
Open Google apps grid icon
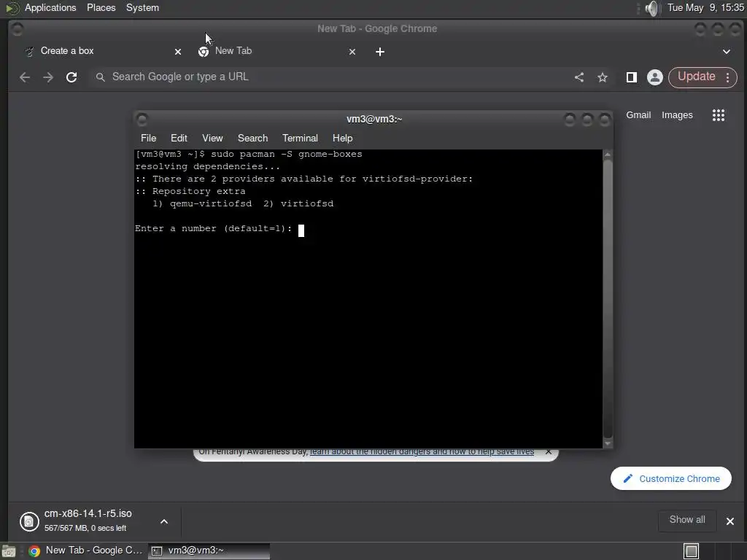719,115
